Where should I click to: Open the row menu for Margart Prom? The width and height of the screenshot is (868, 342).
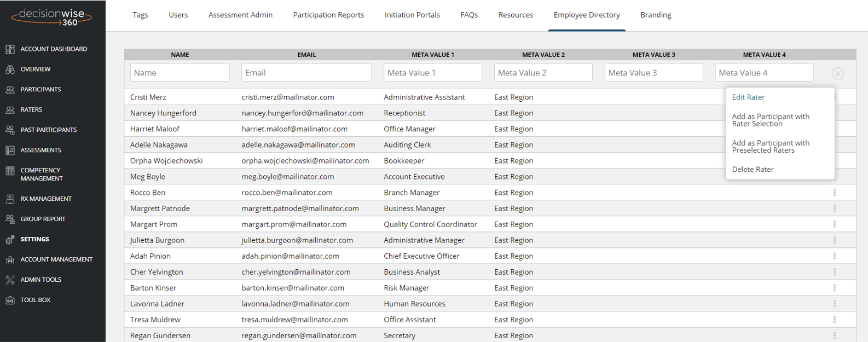(x=835, y=224)
